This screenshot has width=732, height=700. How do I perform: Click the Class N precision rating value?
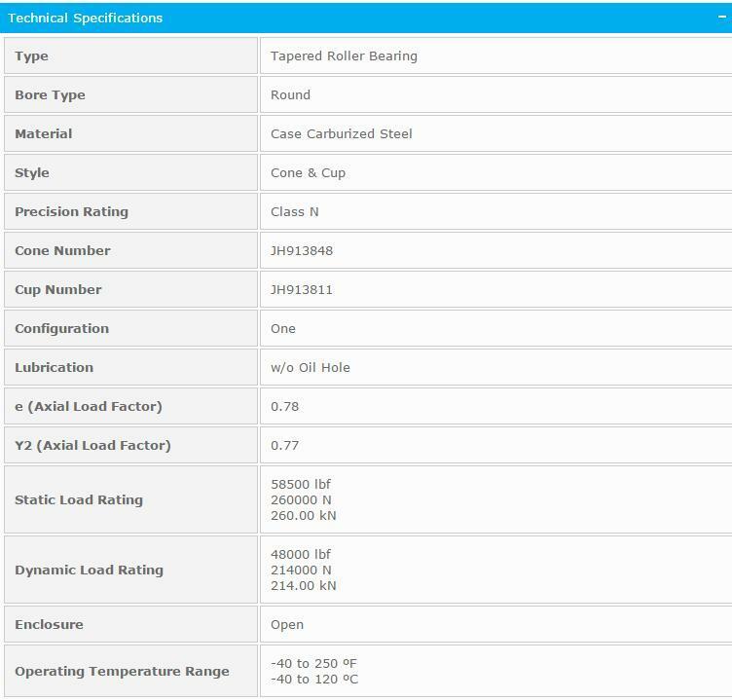[294, 212]
